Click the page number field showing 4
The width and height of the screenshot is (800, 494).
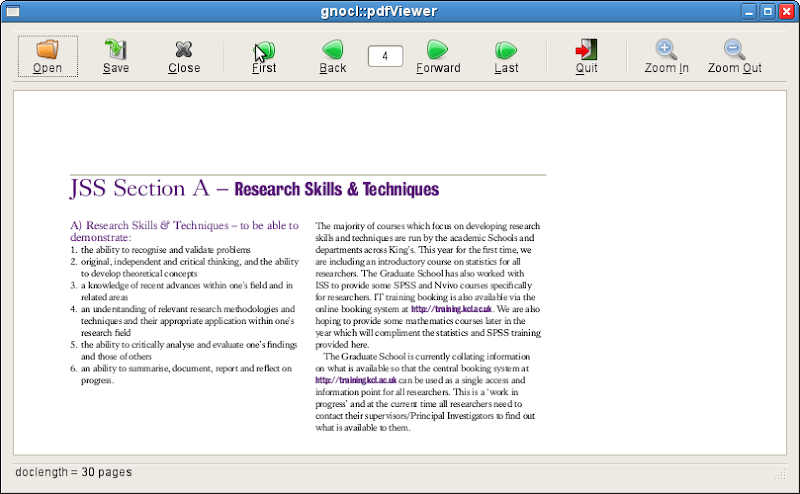click(385, 56)
